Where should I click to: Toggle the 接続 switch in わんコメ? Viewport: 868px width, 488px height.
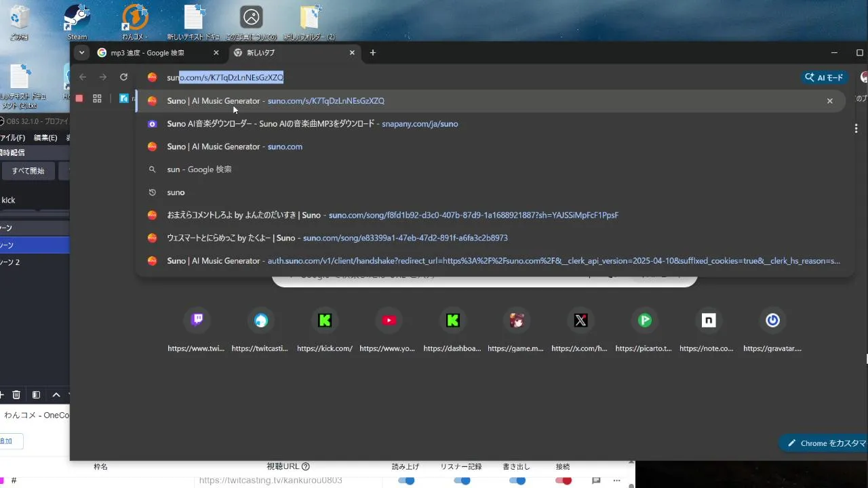pyautogui.click(x=563, y=481)
